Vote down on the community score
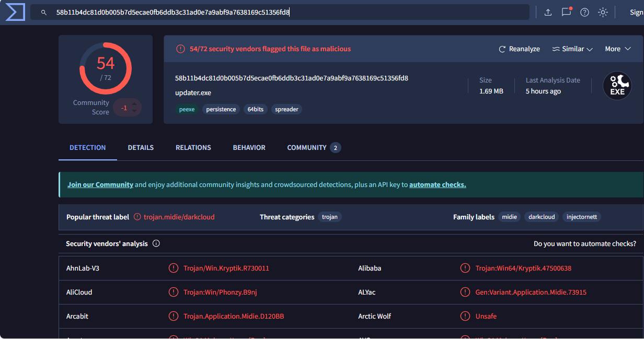The width and height of the screenshot is (644, 339). coord(135,111)
